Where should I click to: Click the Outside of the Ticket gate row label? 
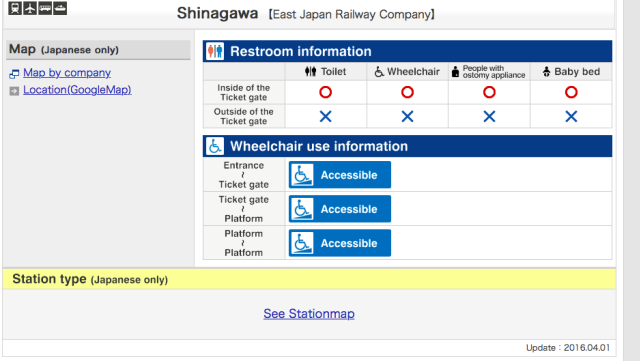click(x=244, y=116)
